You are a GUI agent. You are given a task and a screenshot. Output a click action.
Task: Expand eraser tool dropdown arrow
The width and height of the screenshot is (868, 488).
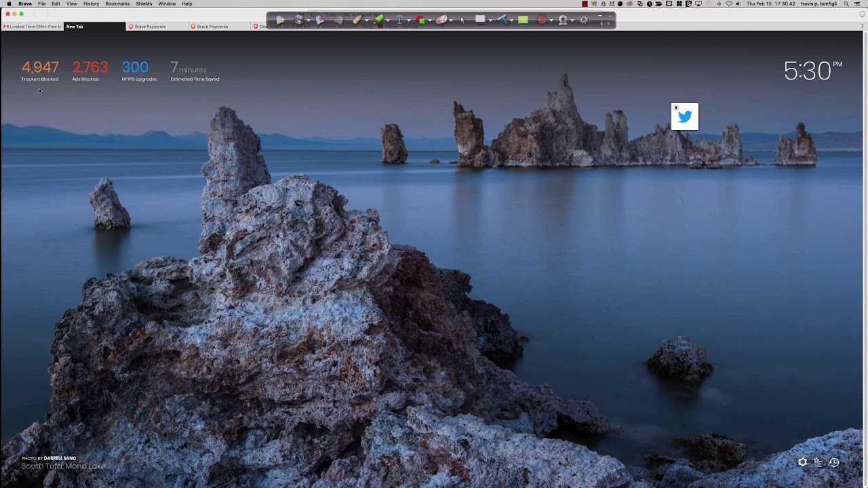coord(451,20)
